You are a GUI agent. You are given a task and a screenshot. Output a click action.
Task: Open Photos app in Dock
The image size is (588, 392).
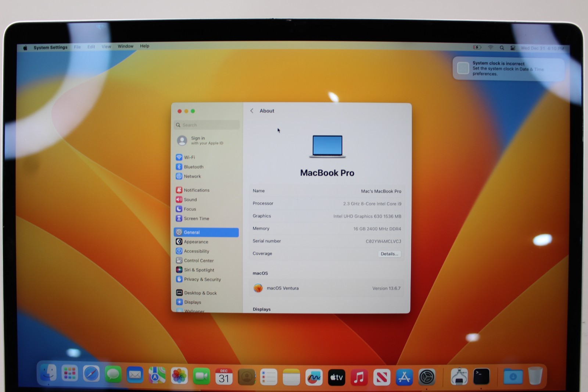click(x=179, y=376)
